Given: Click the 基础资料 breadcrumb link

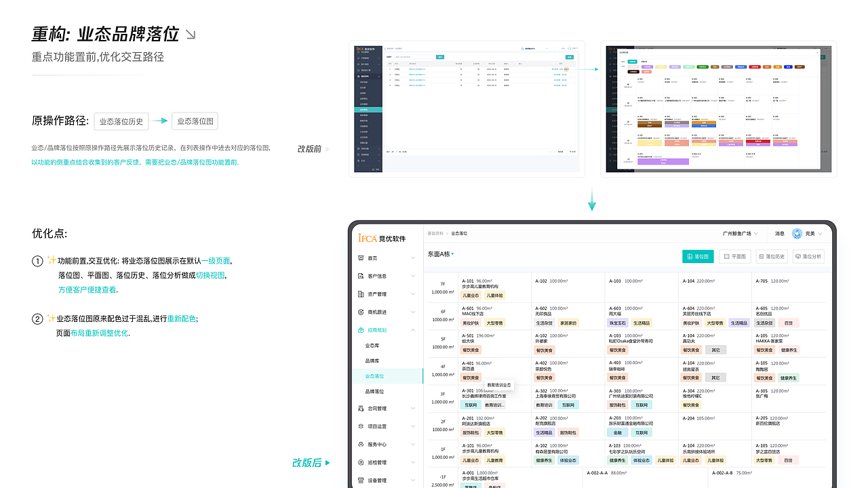Looking at the screenshot, I should click(x=436, y=233).
